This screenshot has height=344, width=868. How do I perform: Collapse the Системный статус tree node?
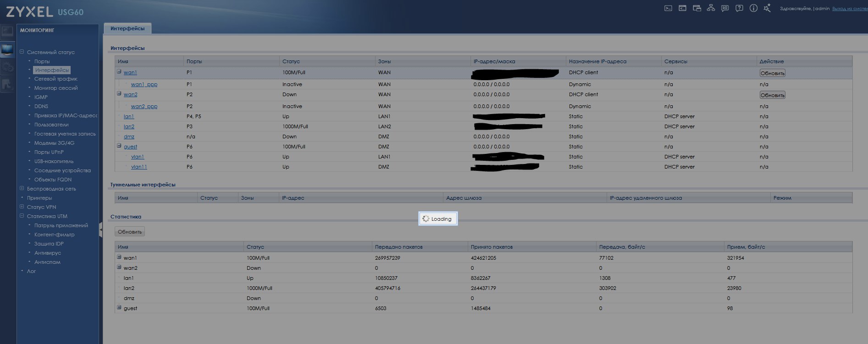pos(22,52)
